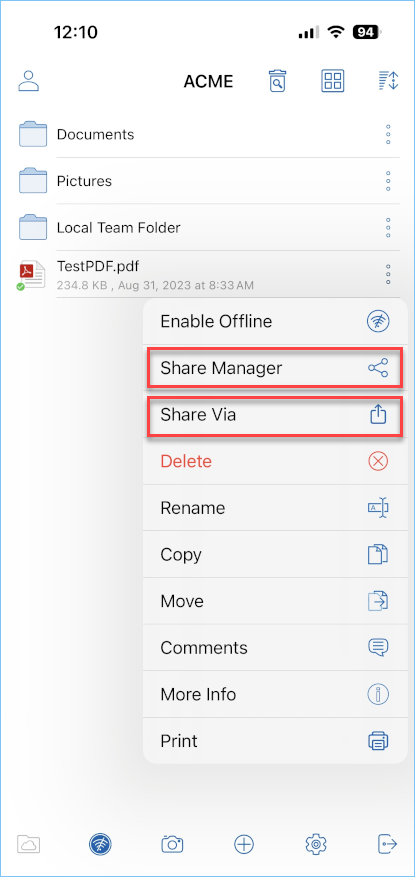Open the settings gear icon
Screen dimensions: 415x877
click(316, 843)
